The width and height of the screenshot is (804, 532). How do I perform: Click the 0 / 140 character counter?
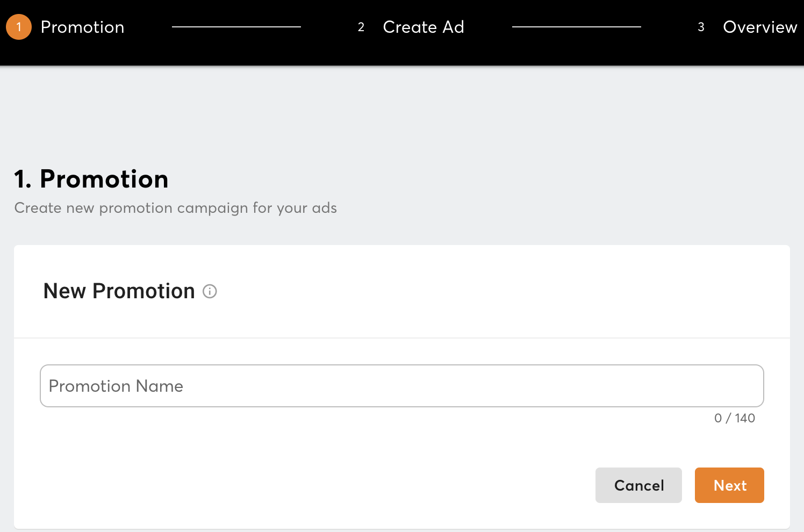pos(734,418)
